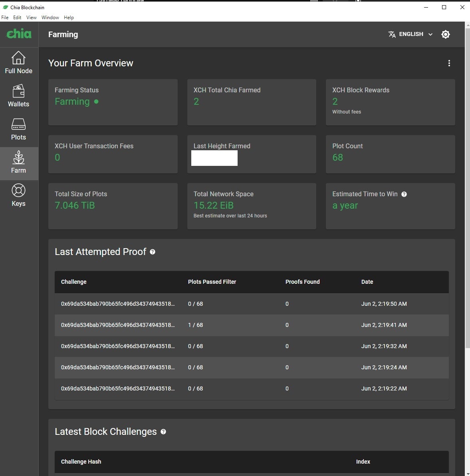Open the File menu
Screen dimensions: 470x476
pyautogui.click(x=5, y=18)
